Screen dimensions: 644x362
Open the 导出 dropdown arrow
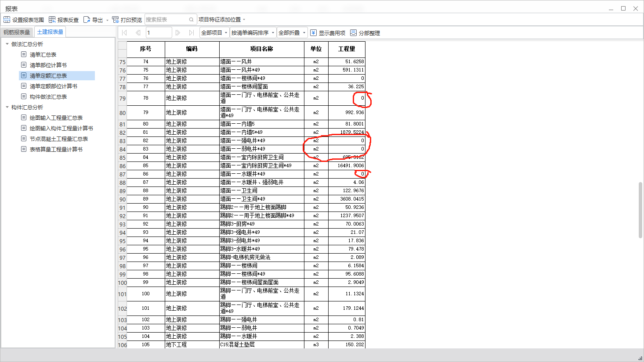(107, 20)
